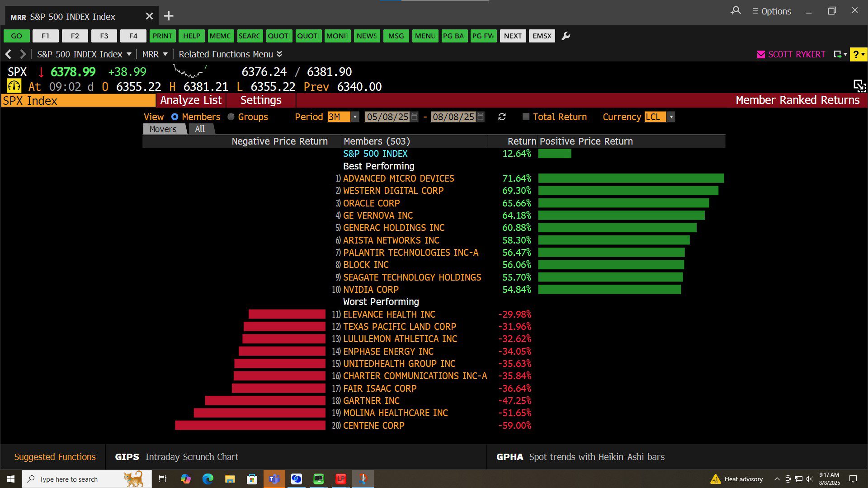Click the yellow gauge icon beside At
The image size is (868, 488).
pos(14,86)
